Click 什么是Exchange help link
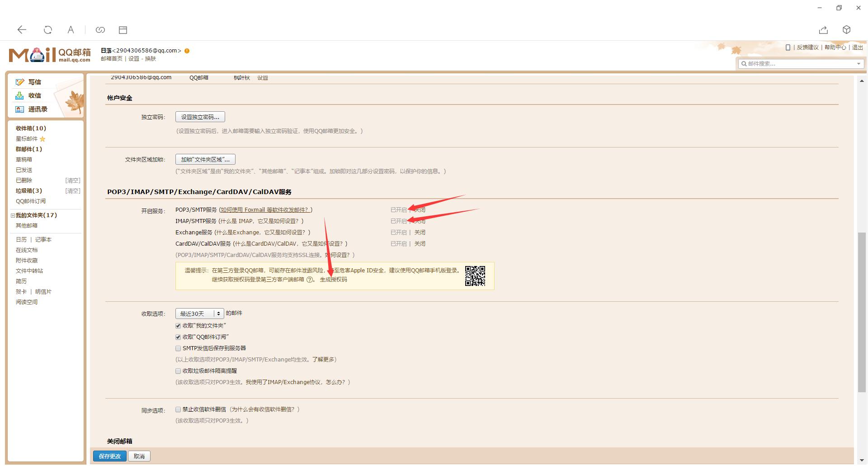Viewport: 868px width, 466px height. point(261,233)
